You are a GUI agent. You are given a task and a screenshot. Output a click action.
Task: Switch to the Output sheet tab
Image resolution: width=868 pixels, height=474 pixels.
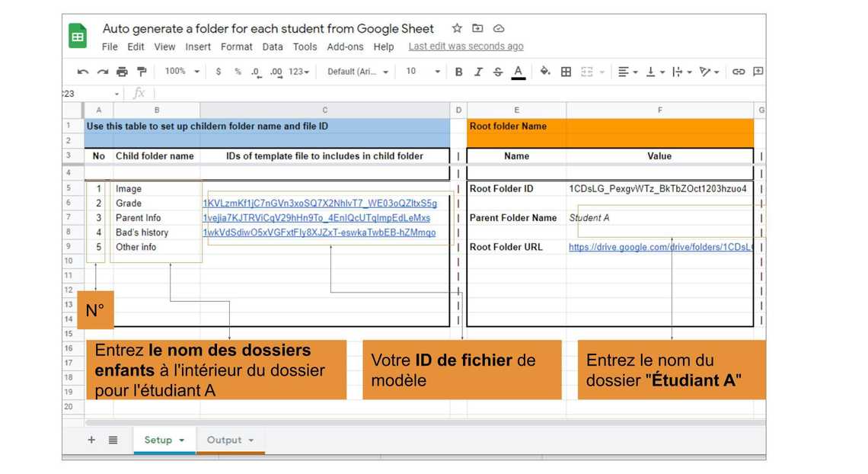click(x=229, y=440)
